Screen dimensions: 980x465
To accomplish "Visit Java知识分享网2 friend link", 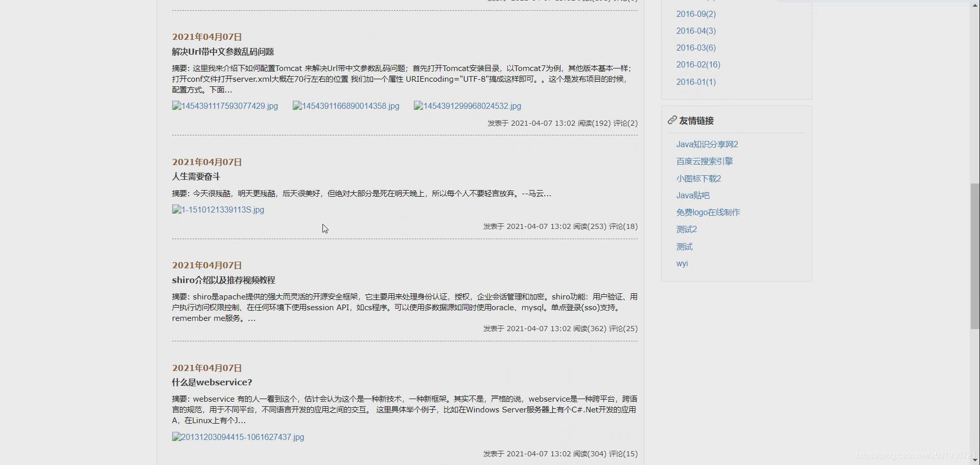I will 707,144.
